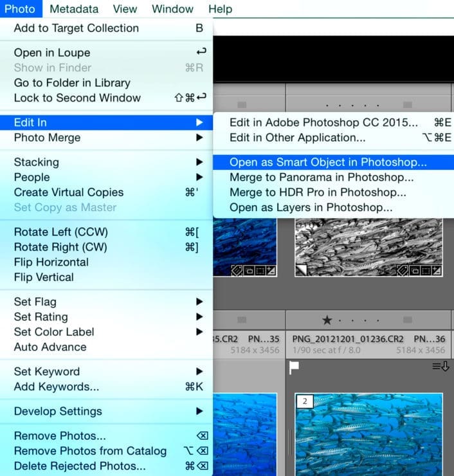Expand the Set Rating submenu arrow
Viewport: 454px width, 476px height.
pos(199,316)
